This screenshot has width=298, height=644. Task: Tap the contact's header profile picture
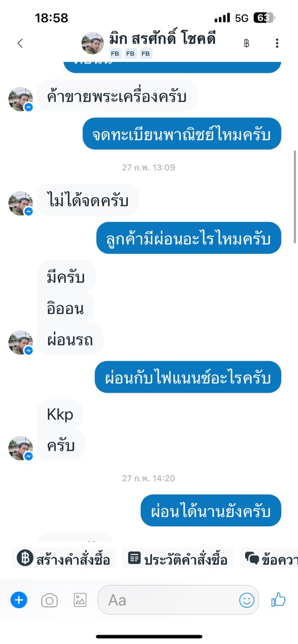(93, 43)
